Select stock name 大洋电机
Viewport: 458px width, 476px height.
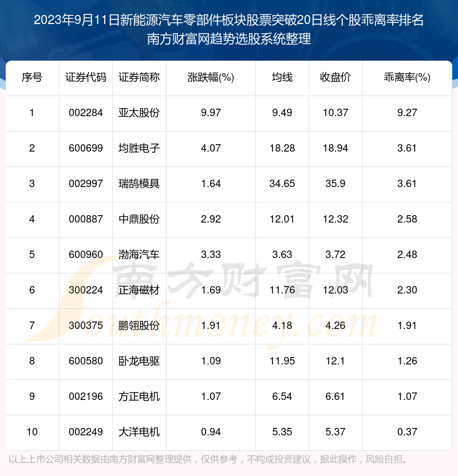[x=139, y=432]
